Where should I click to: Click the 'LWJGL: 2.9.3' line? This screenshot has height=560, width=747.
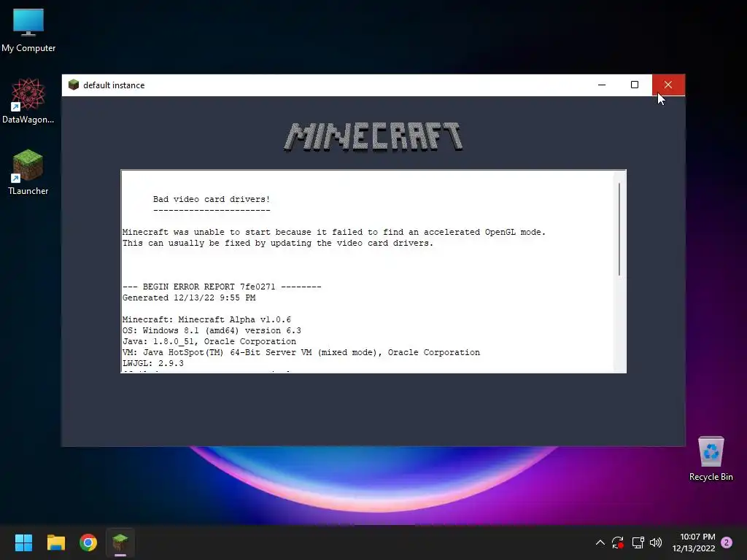click(153, 363)
